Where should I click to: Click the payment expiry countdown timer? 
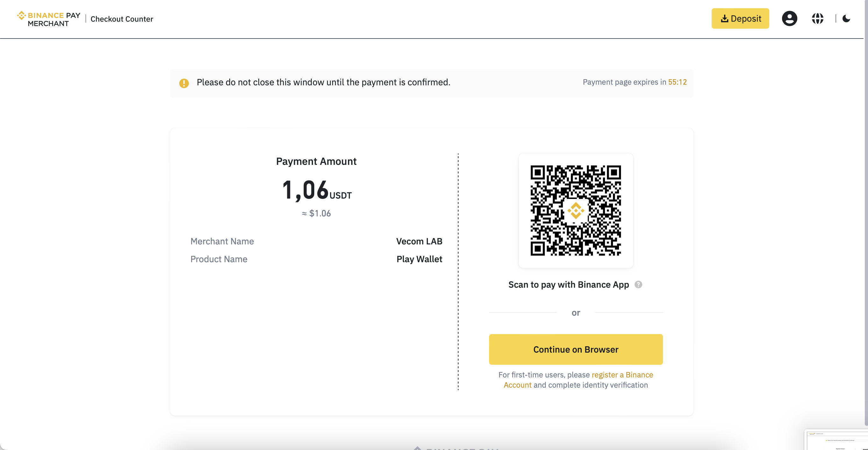(677, 82)
